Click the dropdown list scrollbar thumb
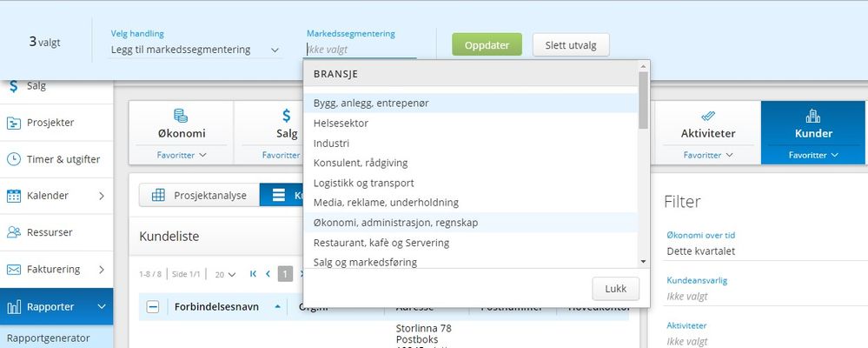This screenshot has height=348, width=868. click(643, 100)
